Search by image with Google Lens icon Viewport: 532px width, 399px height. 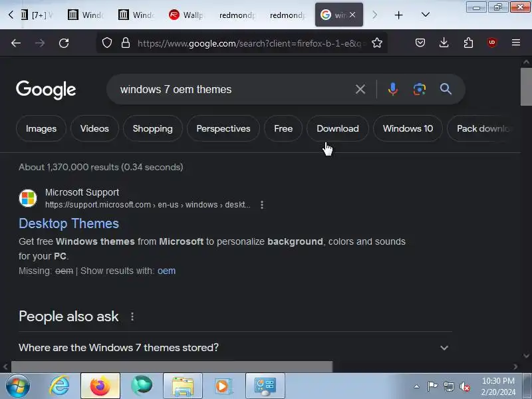coord(420,89)
